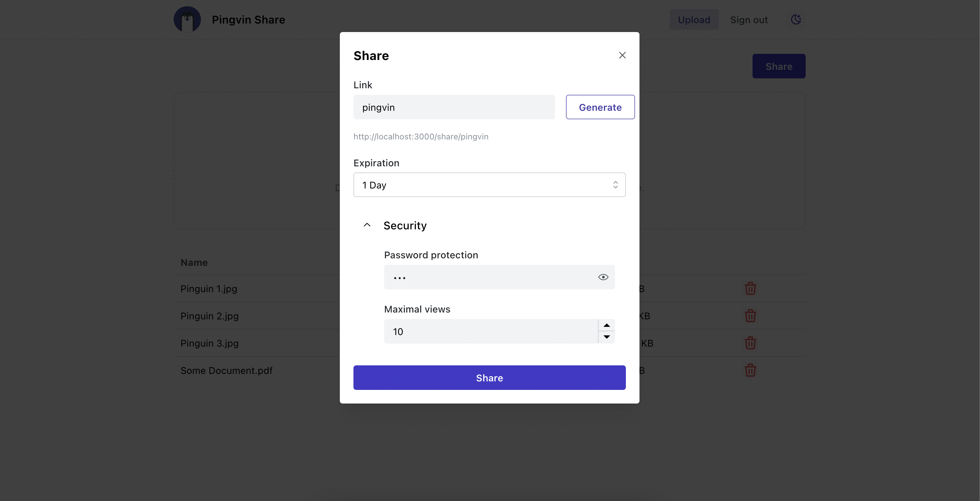Increase Maximal views with the up arrow
The image size is (980, 501).
click(606, 325)
